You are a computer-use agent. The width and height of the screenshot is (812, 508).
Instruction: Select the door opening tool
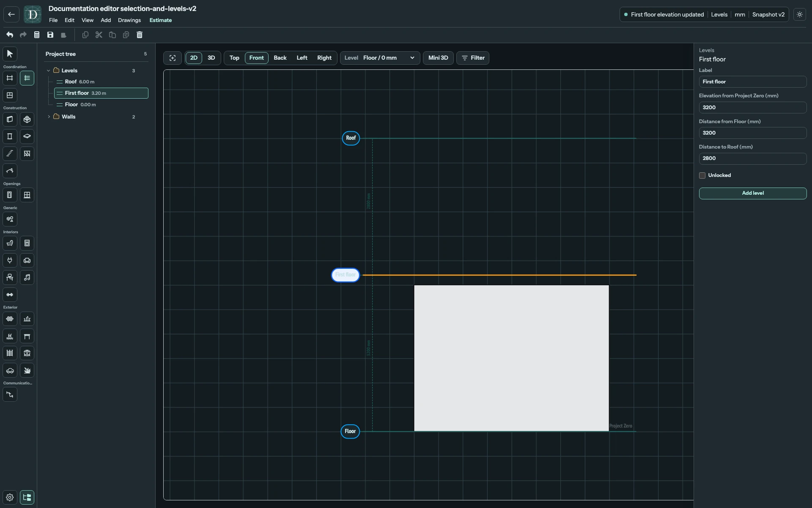coord(10,195)
